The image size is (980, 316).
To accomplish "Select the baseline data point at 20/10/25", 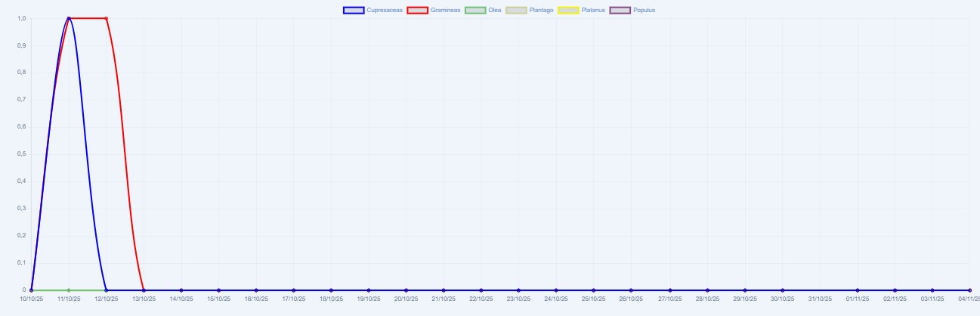I will tap(407, 290).
